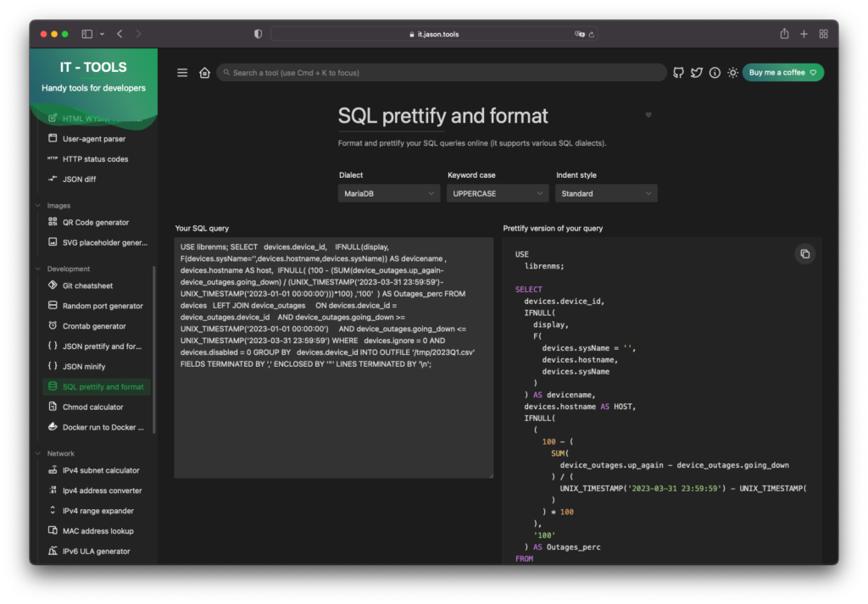Open the About info icon
This screenshot has width=868, height=604.
715,73
